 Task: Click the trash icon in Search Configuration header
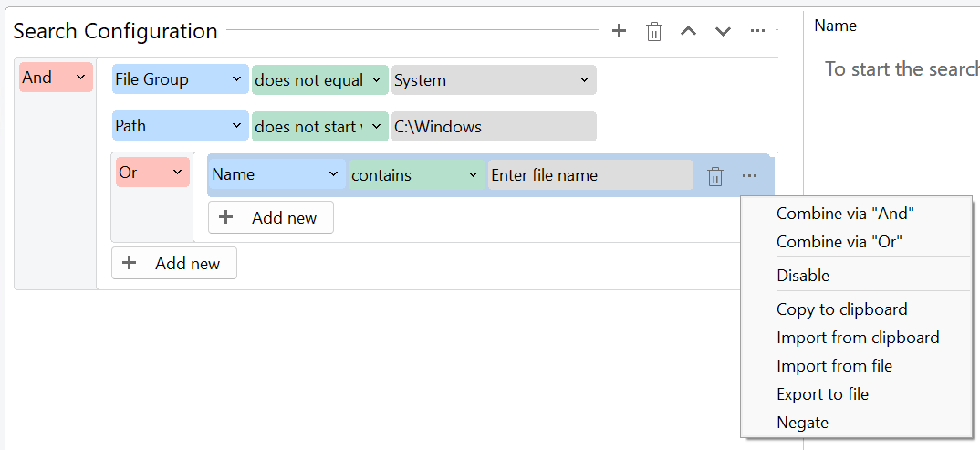[653, 32]
